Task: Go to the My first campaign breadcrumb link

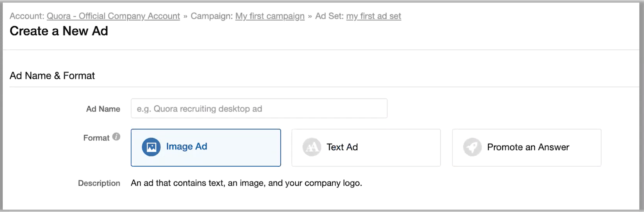Action: pyautogui.click(x=270, y=16)
